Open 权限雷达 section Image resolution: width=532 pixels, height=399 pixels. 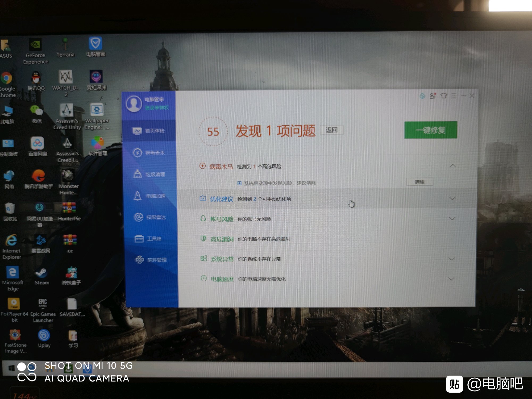coord(150,217)
